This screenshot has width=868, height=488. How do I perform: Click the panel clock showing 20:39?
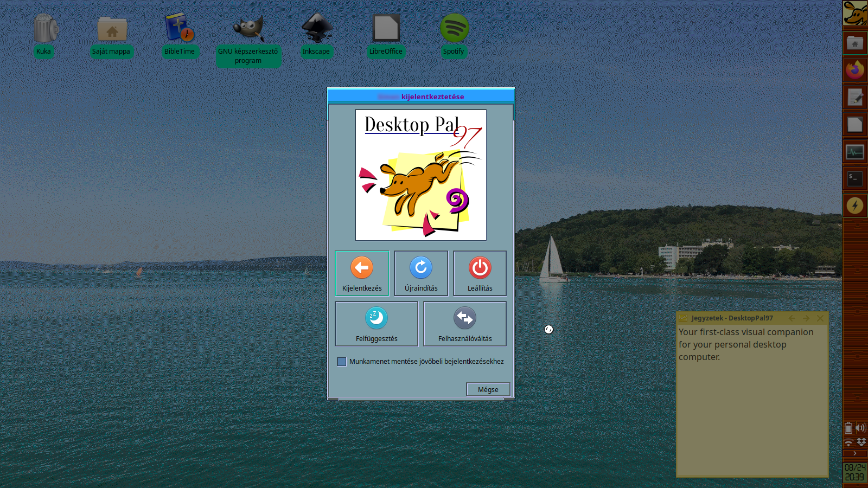click(x=855, y=472)
